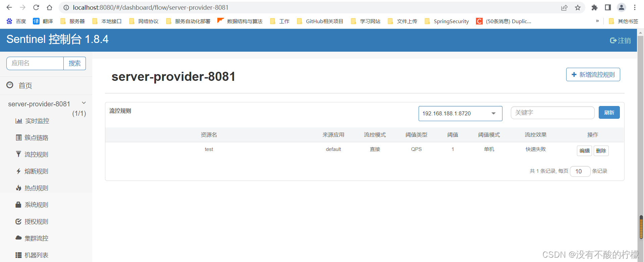
Task: Click the default source application cell
Action: point(333,149)
